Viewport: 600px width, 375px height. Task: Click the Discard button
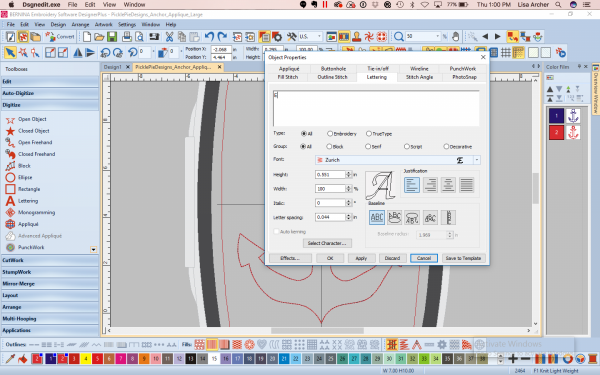pos(392,258)
